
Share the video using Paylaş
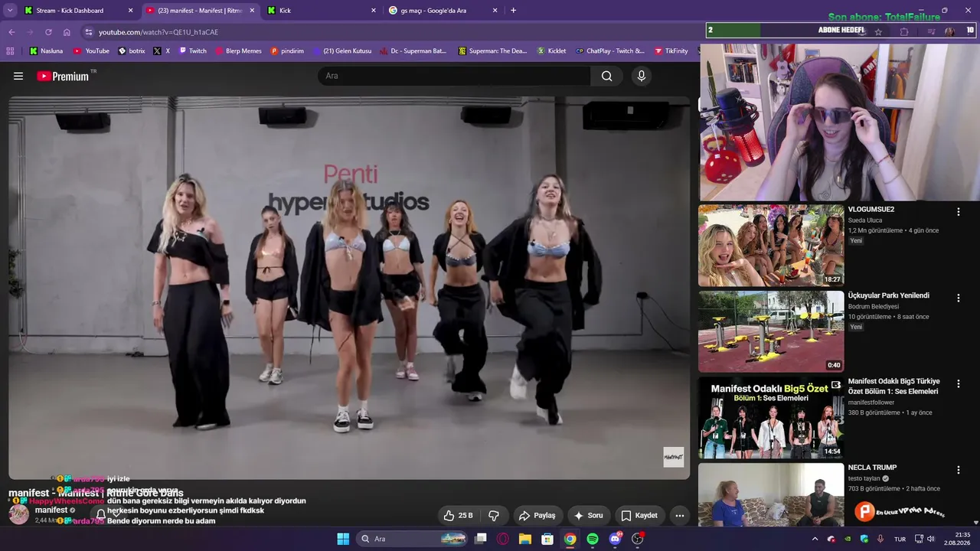click(x=538, y=515)
